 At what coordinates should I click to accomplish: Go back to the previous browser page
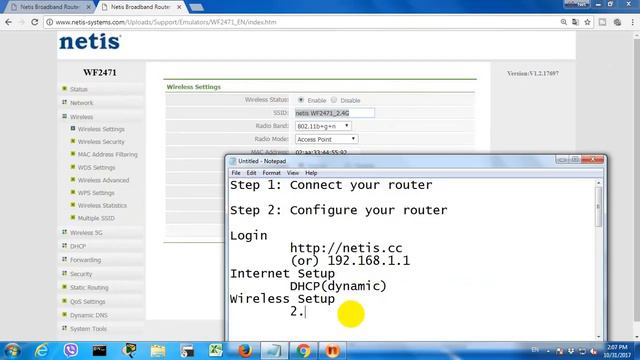tap(9, 22)
